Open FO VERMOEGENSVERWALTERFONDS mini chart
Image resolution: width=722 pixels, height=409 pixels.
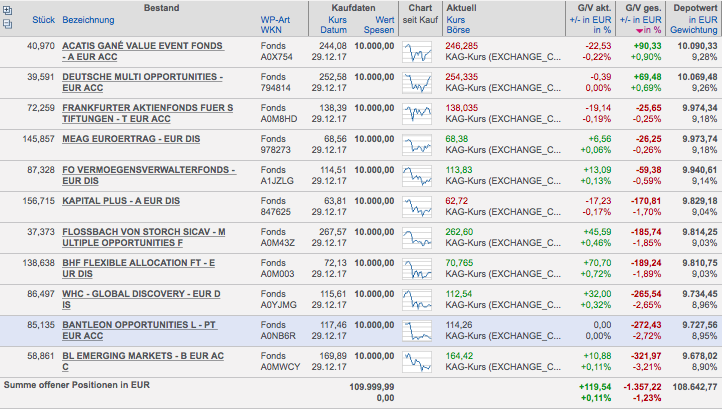[417, 175]
